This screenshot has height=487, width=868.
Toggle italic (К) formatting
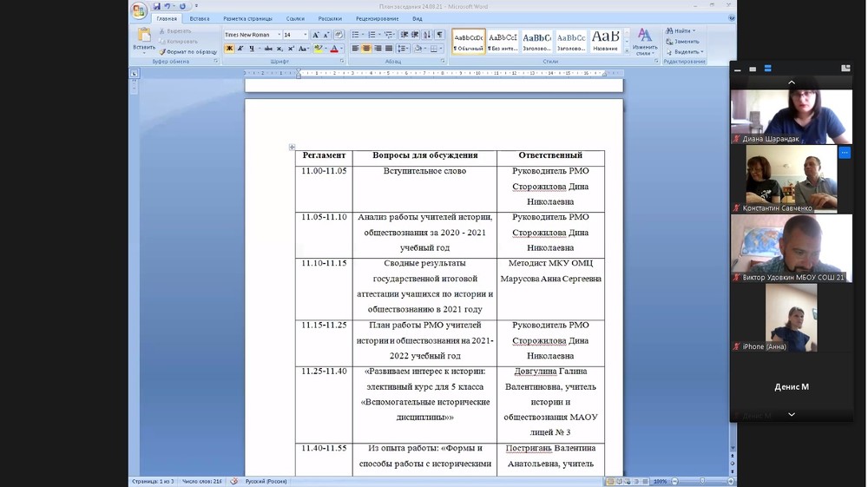(x=241, y=49)
